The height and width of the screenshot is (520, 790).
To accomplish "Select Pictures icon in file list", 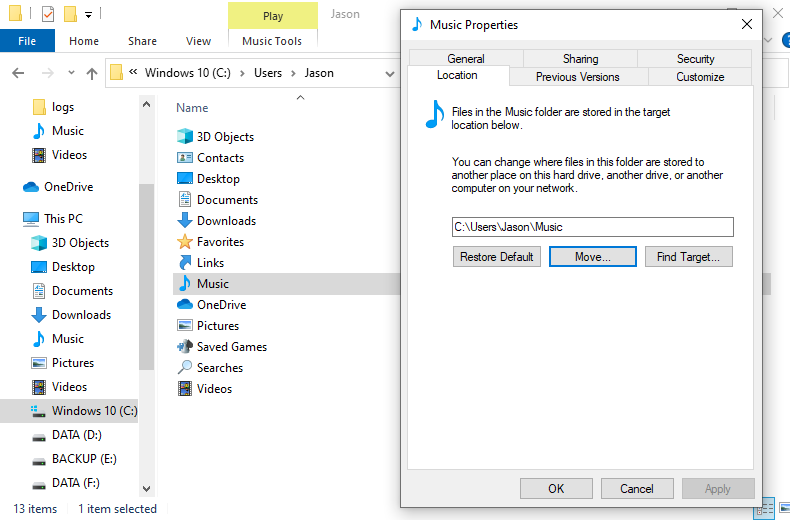I will click(x=185, y=326).
